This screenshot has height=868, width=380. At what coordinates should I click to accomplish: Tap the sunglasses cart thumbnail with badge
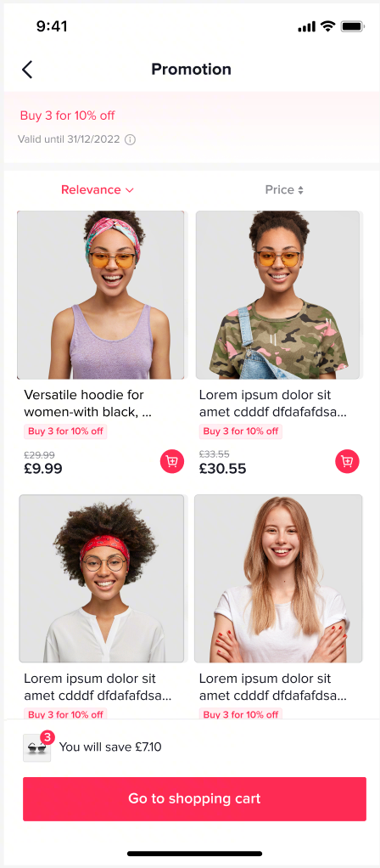pyautogui.click(x=37, y=747)
